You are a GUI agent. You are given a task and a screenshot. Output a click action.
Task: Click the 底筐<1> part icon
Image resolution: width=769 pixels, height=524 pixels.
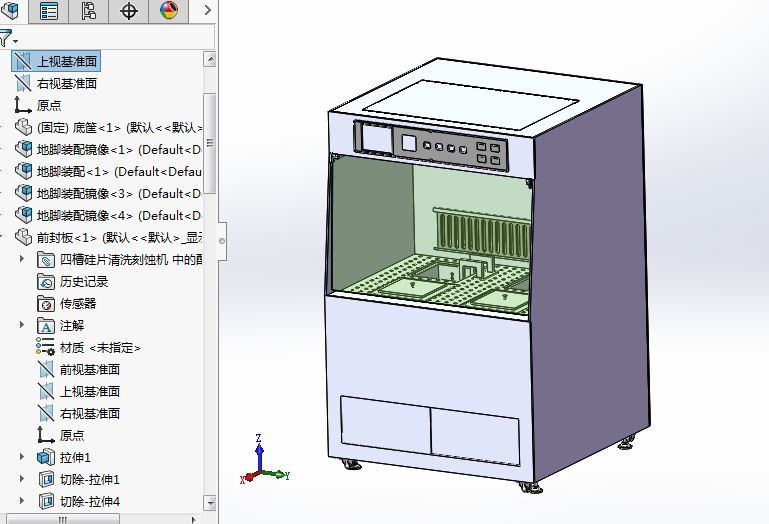[23, 127]
